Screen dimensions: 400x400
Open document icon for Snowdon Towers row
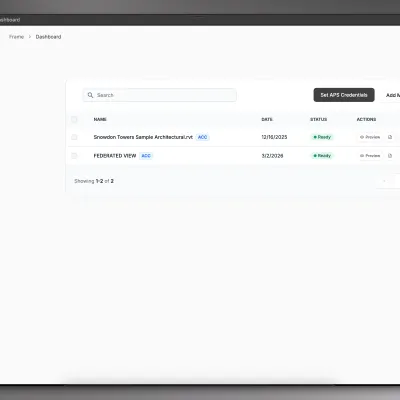[x=390, y=137]
